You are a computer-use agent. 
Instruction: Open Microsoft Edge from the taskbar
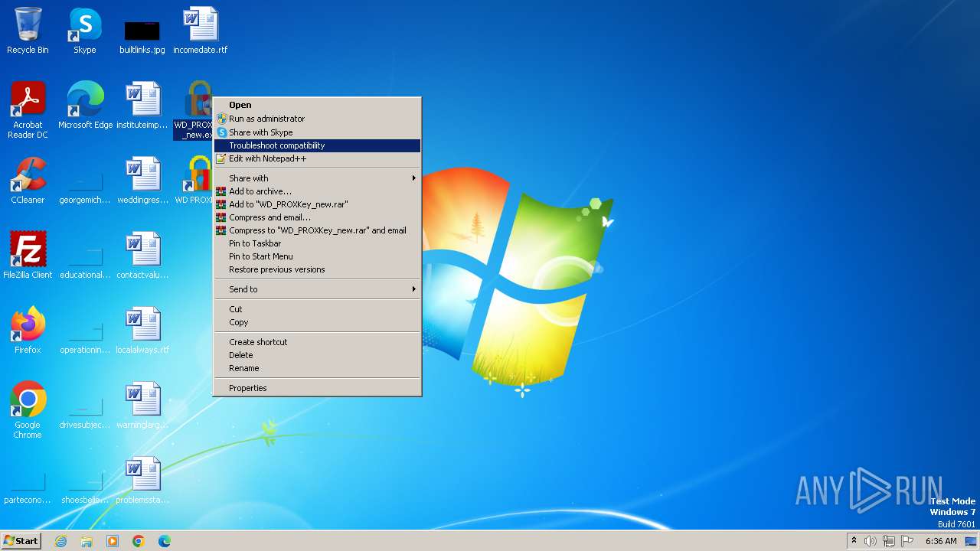[x=165, y=541]
